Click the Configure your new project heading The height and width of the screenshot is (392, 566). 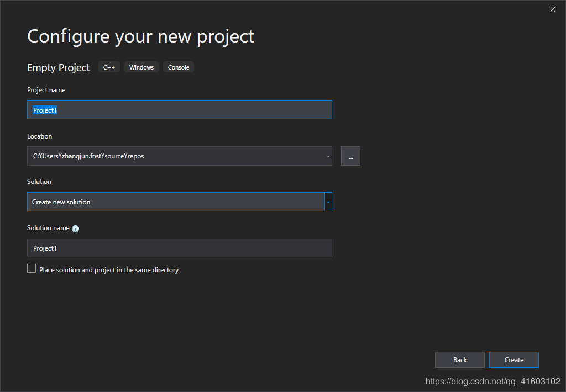(x=141, y=37)
